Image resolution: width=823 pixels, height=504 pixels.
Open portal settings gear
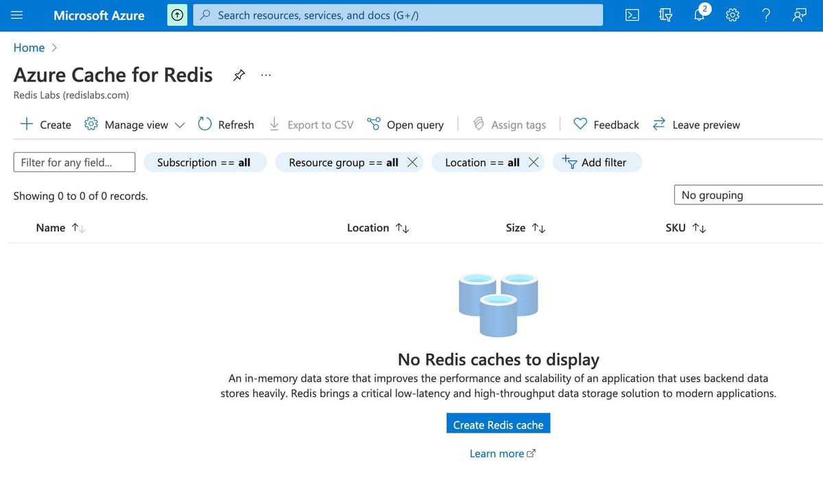pos(732,14)
